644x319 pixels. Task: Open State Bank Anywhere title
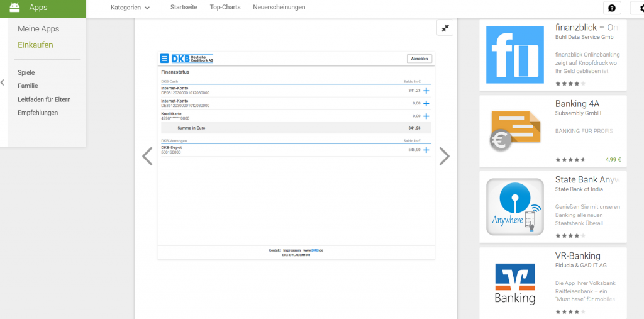[x=587, y=180]
